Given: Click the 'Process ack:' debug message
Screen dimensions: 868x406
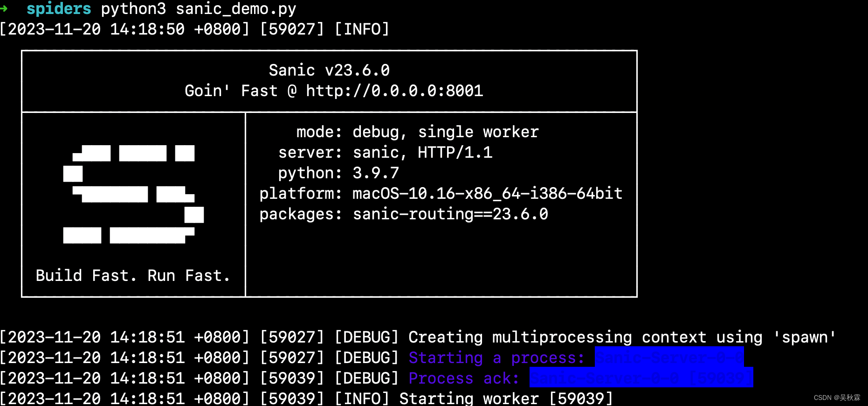Looking at the screenshot, I should point(464,378).
